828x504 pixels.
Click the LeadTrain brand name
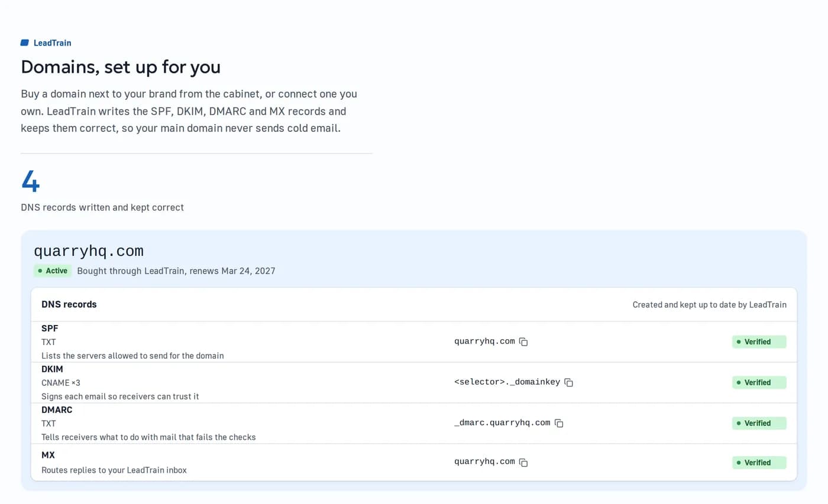click(x=53, y=43)
